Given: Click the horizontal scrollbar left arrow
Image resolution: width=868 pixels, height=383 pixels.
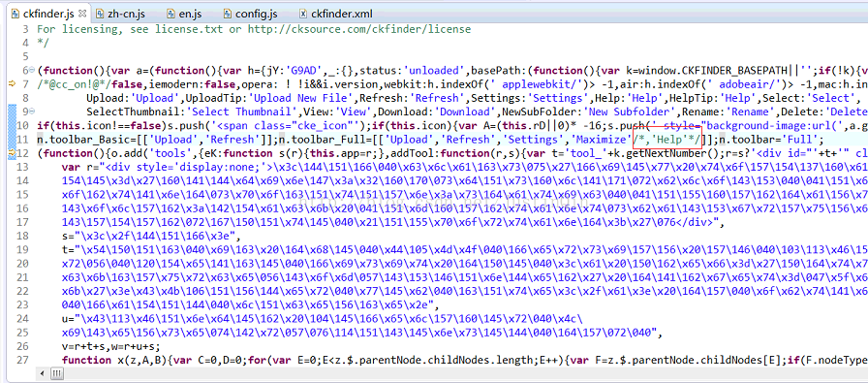Looking at the screenshot, I should (43, 374).
